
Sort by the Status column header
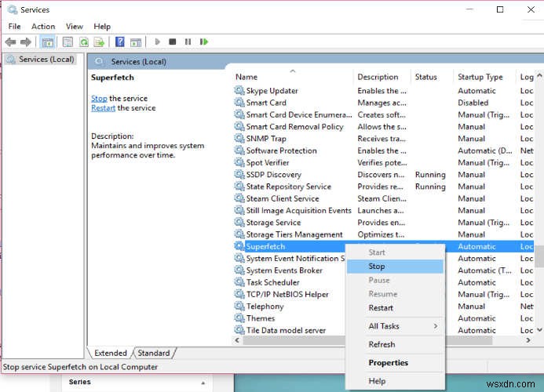pos(433,77)
